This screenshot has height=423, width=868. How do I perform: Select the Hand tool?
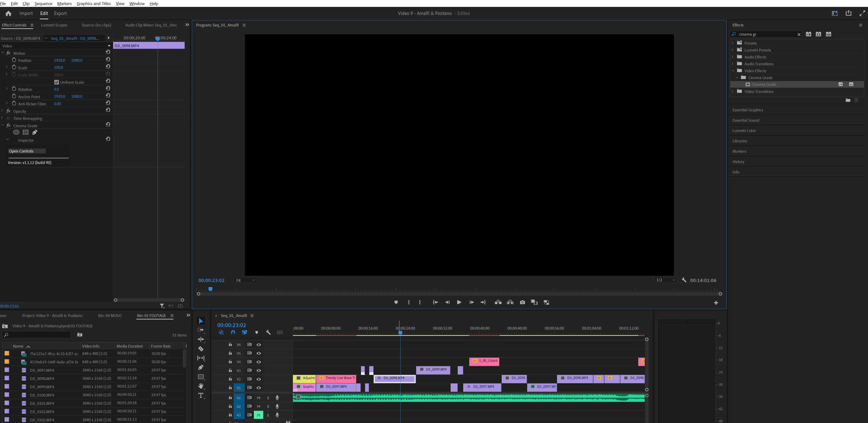[201, 386]
